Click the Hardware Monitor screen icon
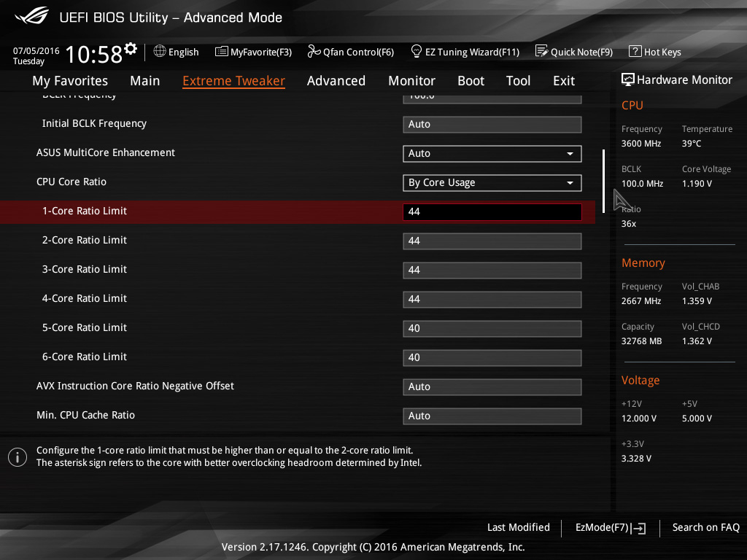Screen dimensions: 747x560 628,79
